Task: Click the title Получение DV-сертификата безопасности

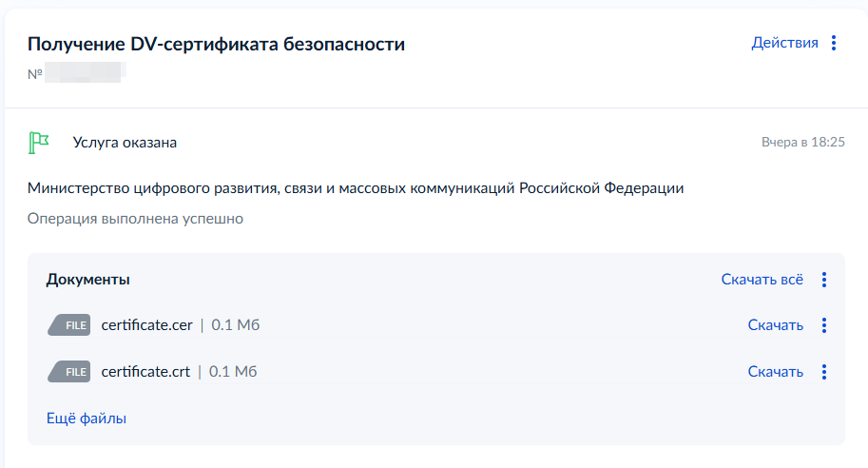Action: 216,44
